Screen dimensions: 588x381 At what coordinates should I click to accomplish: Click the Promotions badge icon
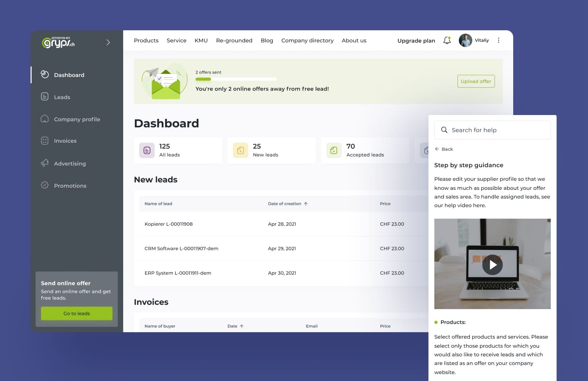coord(45,185)
